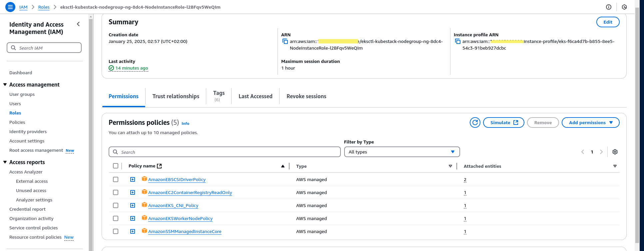Viewport: 644px width, 251px height.
Task: Open the AWS navigation hamburger menu
Action: [10, 7]
